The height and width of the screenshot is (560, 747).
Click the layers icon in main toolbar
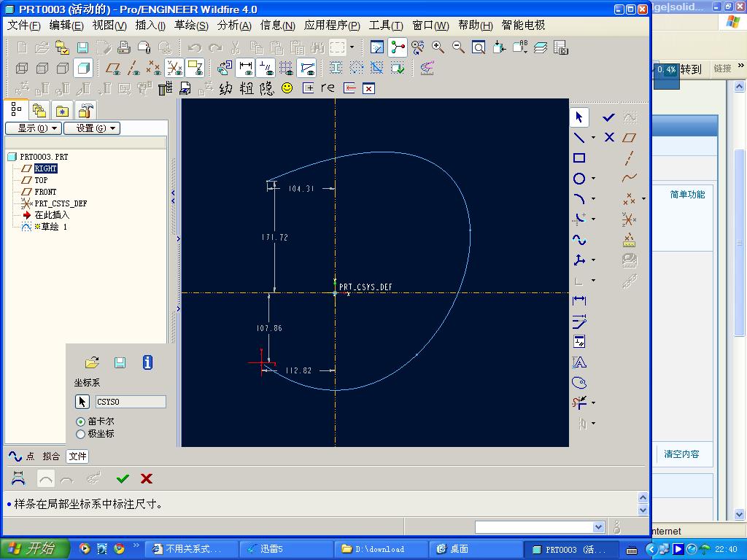tap(541, 47)
